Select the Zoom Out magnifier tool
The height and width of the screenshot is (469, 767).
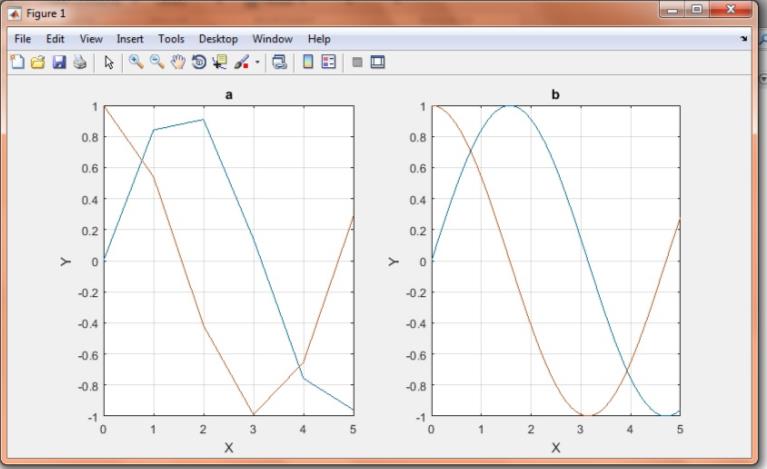157,62
